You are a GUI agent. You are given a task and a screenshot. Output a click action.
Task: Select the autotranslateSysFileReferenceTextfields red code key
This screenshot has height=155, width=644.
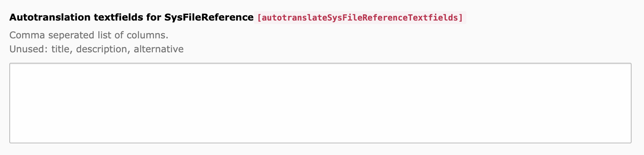(360, 18)
